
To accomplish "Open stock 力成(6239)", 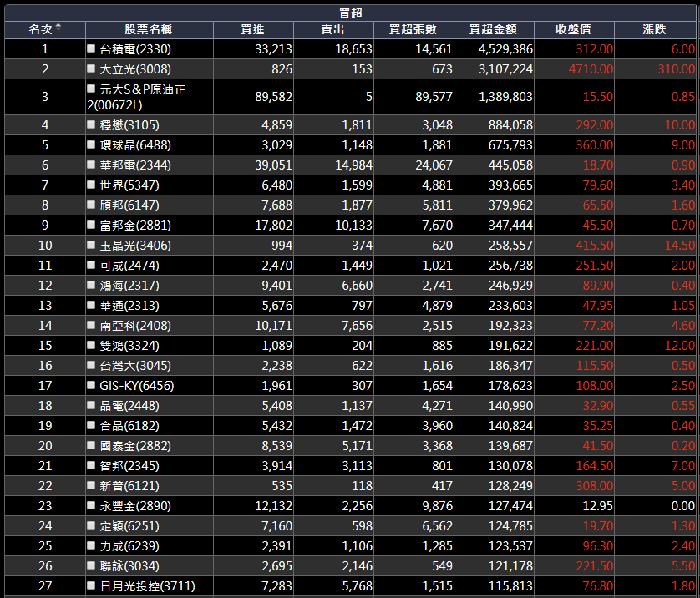I will [129, 546].
